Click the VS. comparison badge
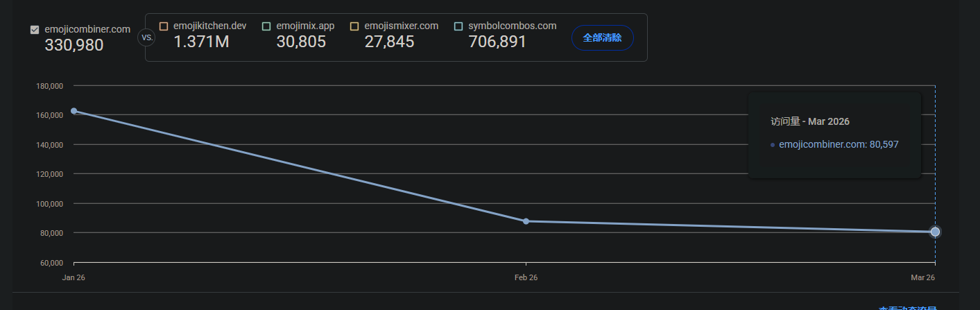Image resolution: width=980 pixels, height=310 pixels. point(147,37)
